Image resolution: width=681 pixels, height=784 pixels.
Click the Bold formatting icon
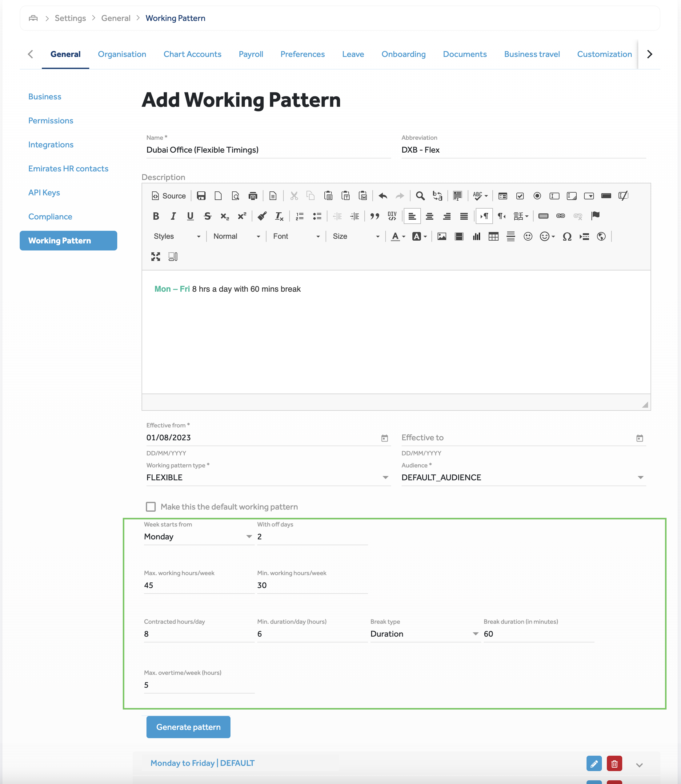pos(156,216)
